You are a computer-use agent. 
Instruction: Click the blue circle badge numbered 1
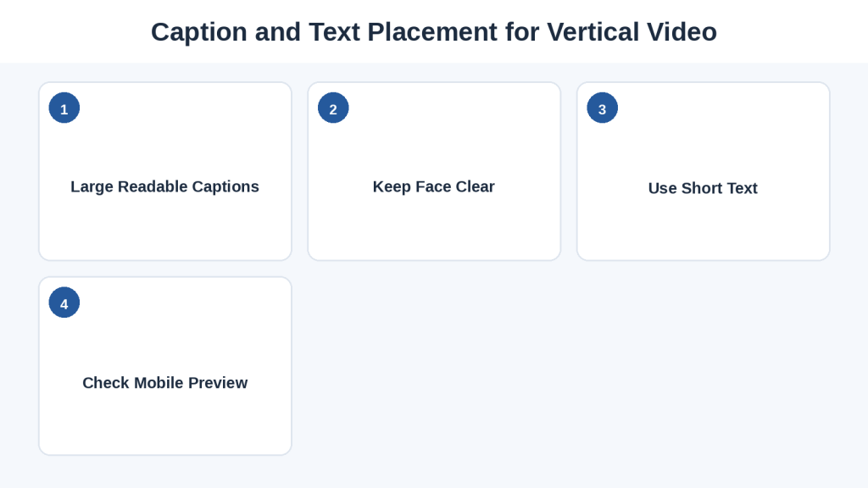64,108
